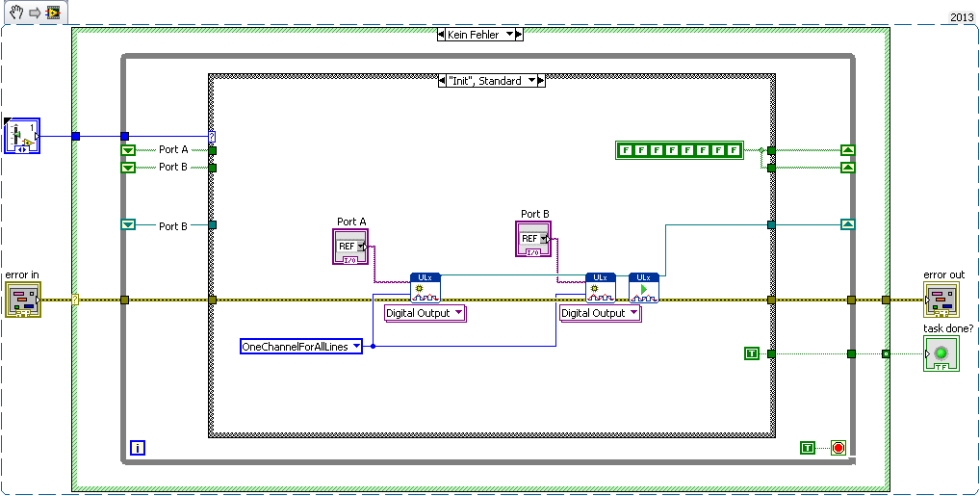The image size is (980, 496).
Task: Click the Port A unbundle element on green wire
Action: click(173, 150)
